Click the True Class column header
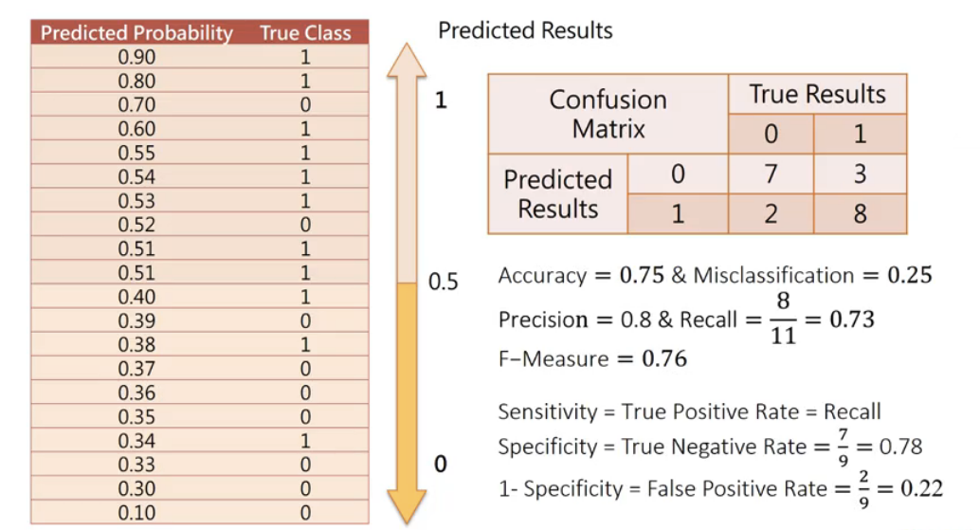980x530 pixels. click(x=305, y=33)
